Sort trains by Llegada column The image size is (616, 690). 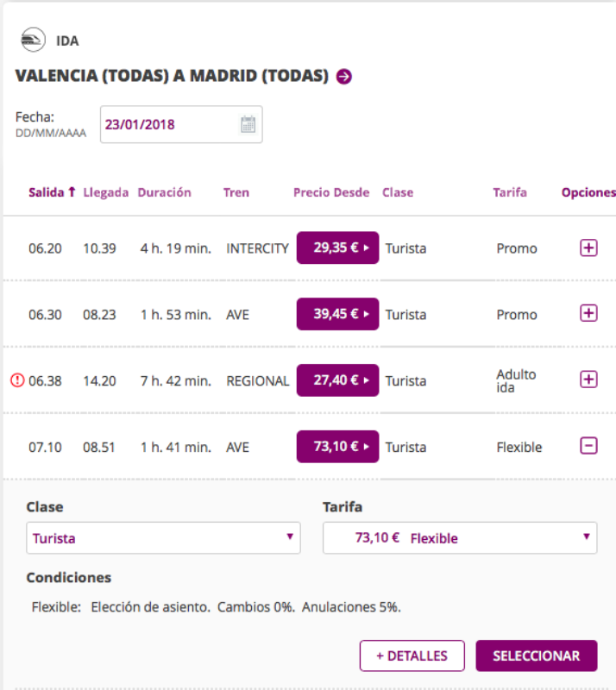coord(106,192)
